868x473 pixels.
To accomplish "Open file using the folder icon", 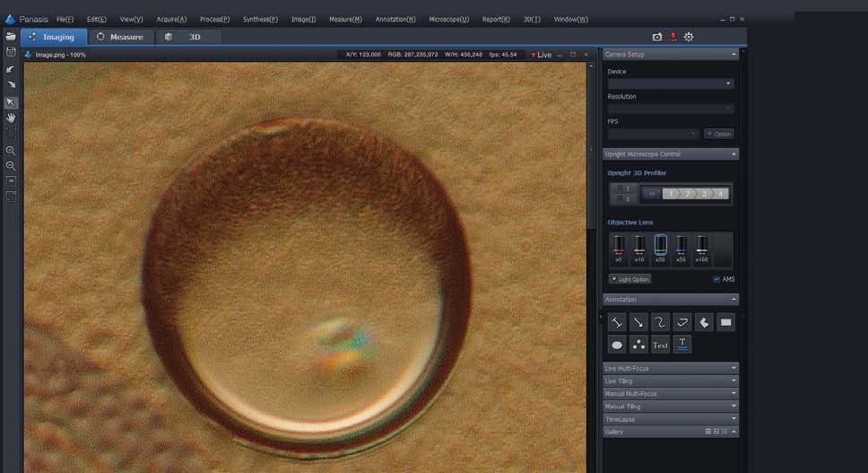I will (x=11, y=37).
